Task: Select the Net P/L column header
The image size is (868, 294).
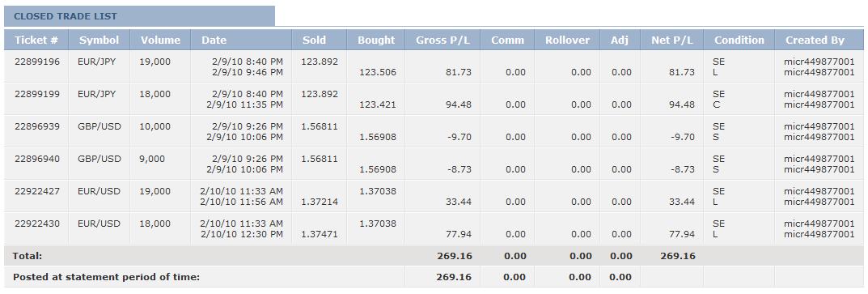Action: pyautogui.click(x=672, y=40)
